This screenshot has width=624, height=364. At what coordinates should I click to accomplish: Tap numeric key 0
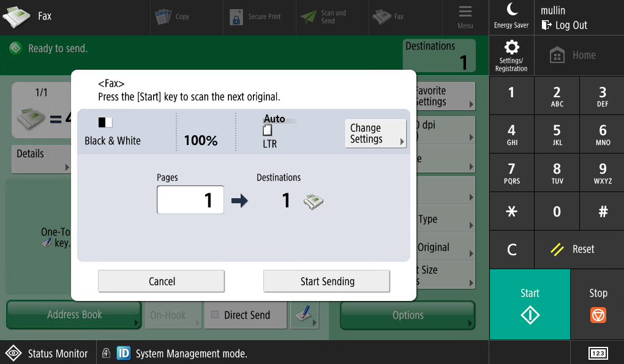tap(557, 211)
